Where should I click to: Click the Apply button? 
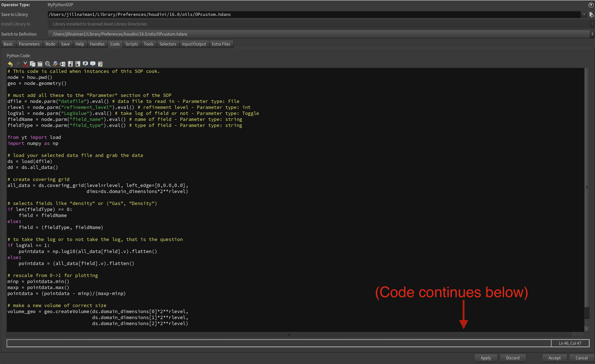tap(486, 358)
